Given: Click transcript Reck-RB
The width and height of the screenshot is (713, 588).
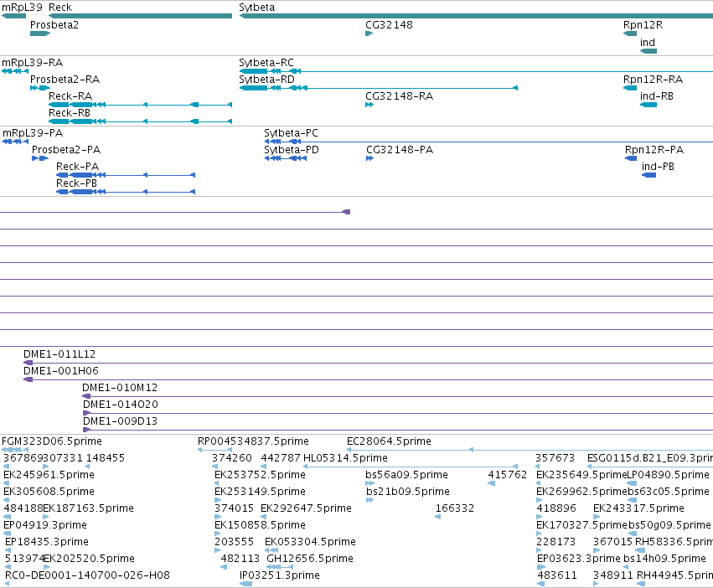Looking at the screenshot, I should tap(70, 113).
